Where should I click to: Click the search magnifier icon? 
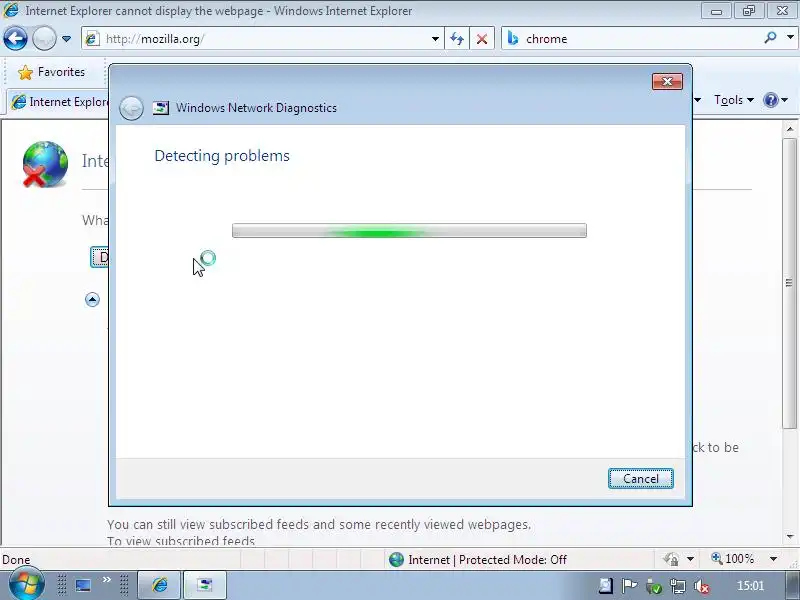[x=770, y=38]
